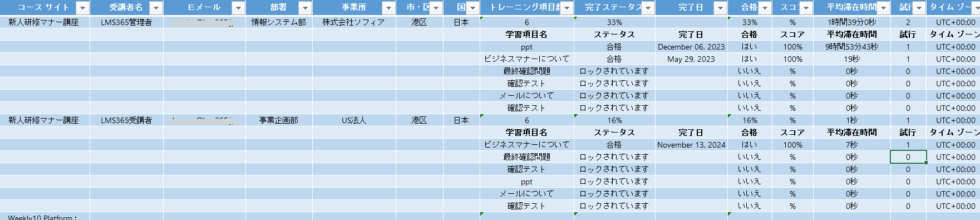Open the 合格 header filter dropdown arrow
The image size is (980, 220).
coord(765,8)
